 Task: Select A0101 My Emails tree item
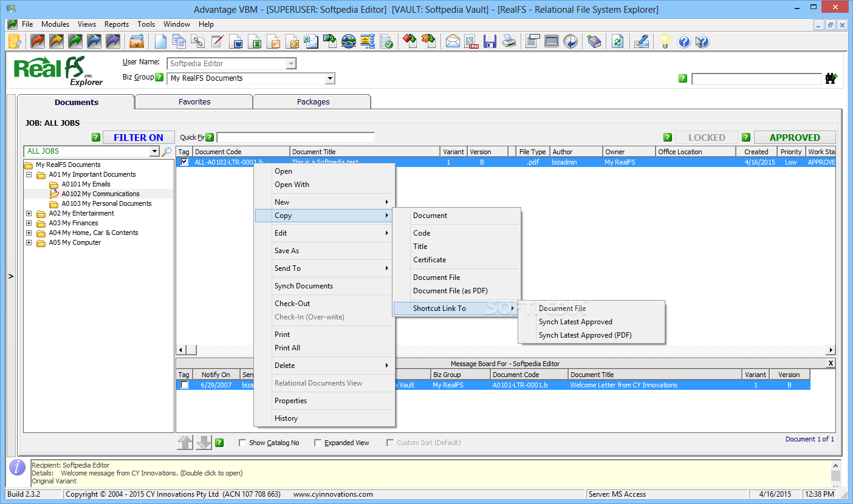coord(86,184)
